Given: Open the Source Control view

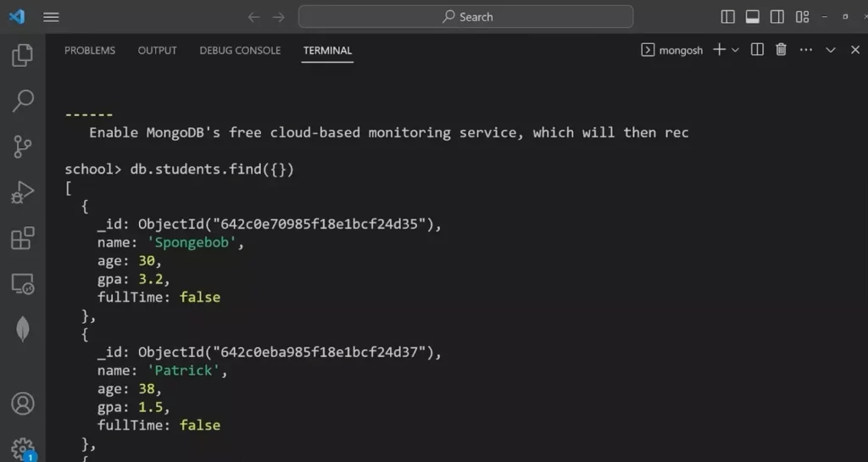Looking at the screenshot, I should point(22,147).
